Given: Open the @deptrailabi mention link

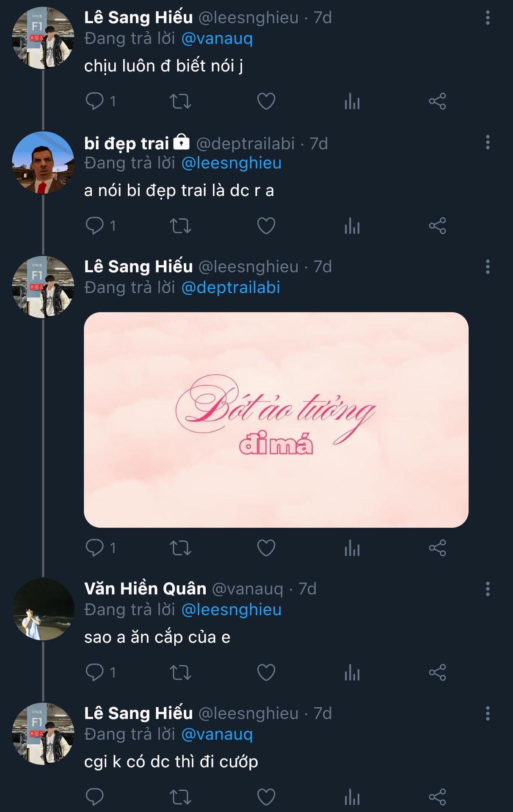Looking at the screenshot, I should [231, 288].
